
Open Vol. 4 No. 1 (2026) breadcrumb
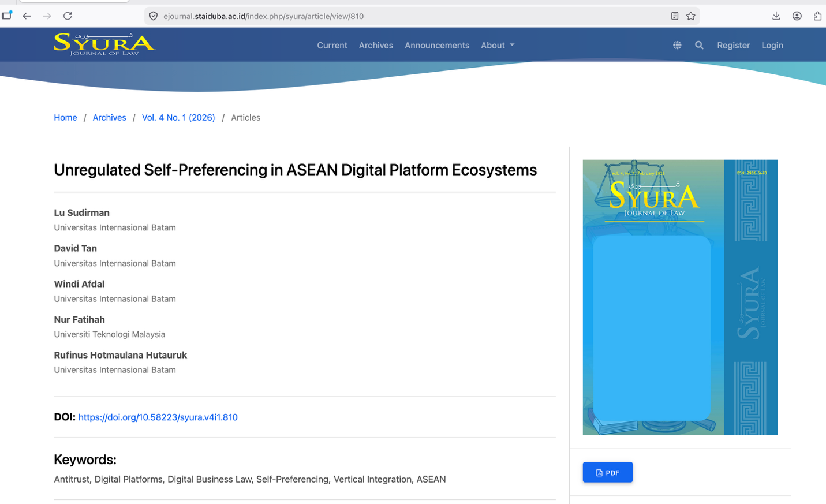click(178, 117)
